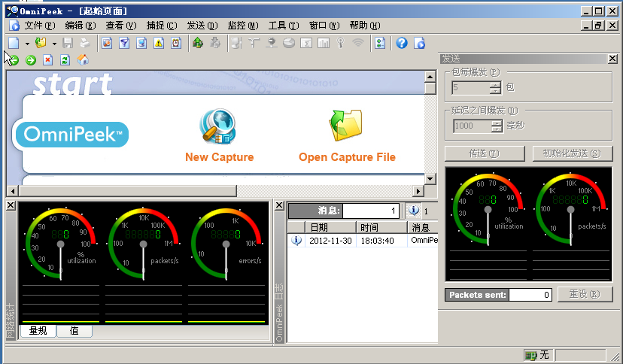Open the capture templates icon after Print

click(107, 43)
